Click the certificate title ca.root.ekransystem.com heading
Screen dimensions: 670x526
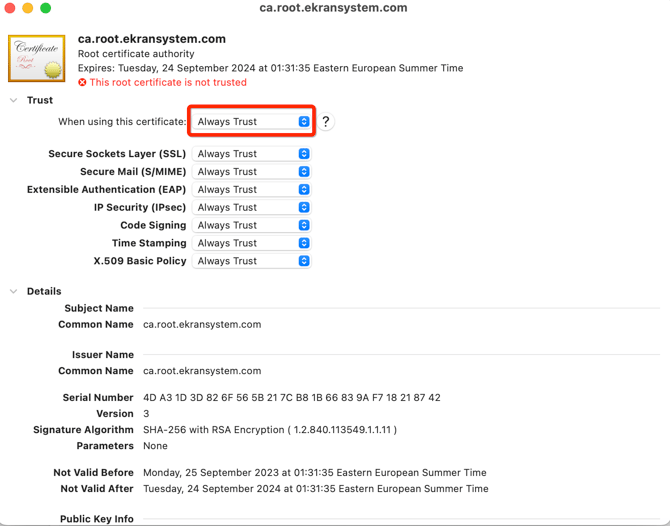[152, 39]
